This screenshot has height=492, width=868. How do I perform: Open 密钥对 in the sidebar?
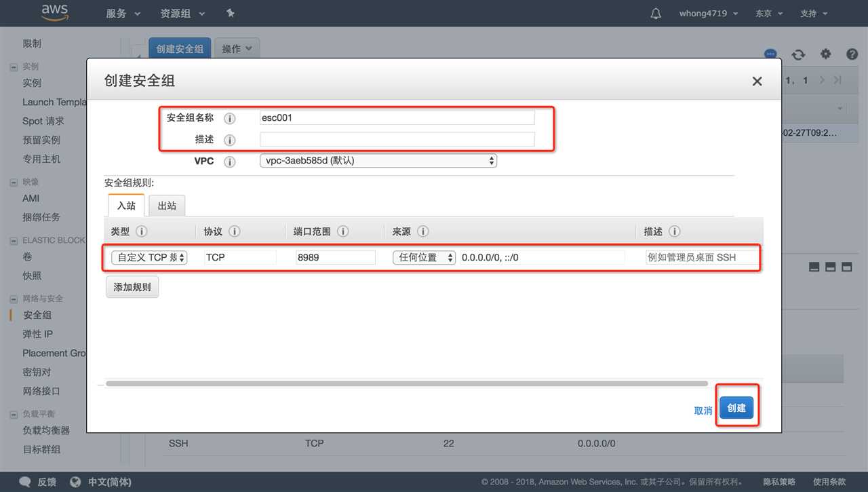(x=37, y=372)
